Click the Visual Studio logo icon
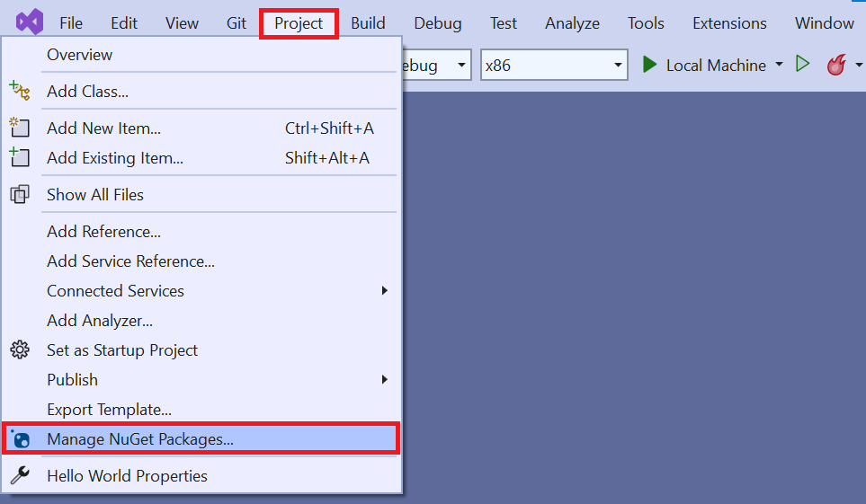866x504 pixels. (x=30, y=22)
